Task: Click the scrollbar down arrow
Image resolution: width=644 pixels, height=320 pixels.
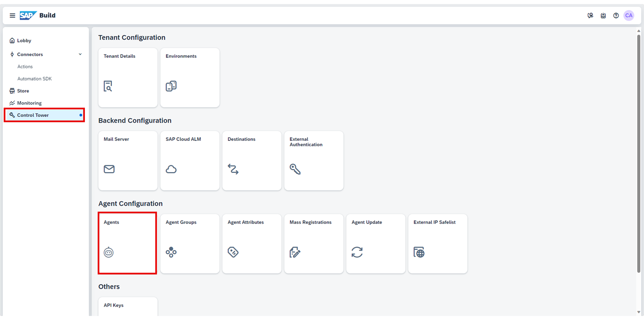Action: click(639, 312)
